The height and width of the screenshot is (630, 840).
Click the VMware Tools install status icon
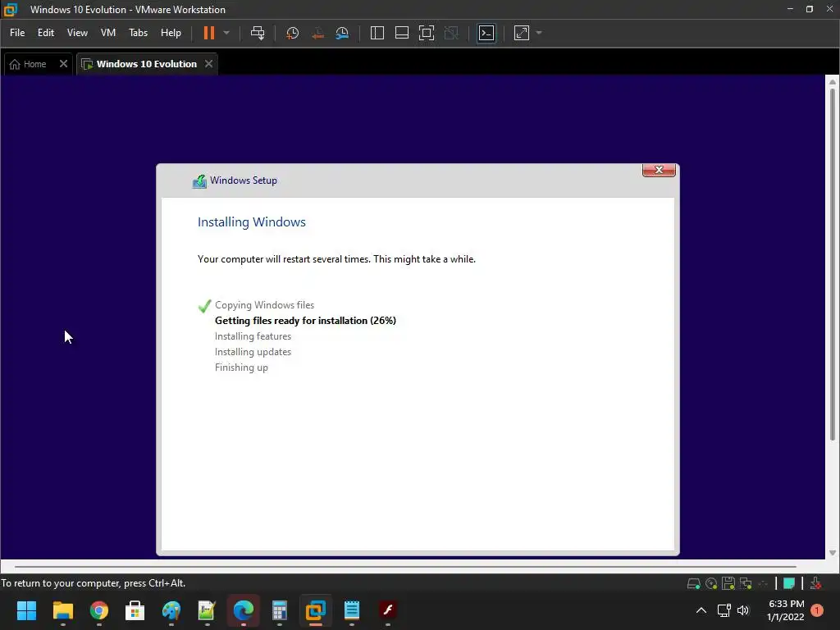point(816,583)
